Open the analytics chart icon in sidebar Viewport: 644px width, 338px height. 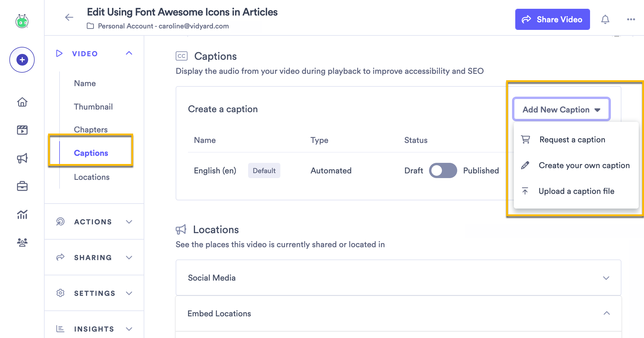tap(22, 214)
